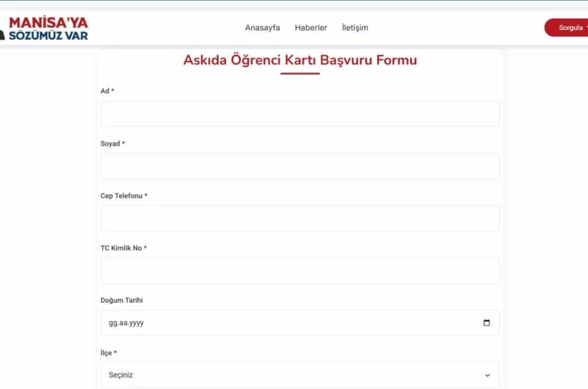Go to the Haberler page
Image resolution: width=588 pixels, height=389 pixels.
(311, 27)
